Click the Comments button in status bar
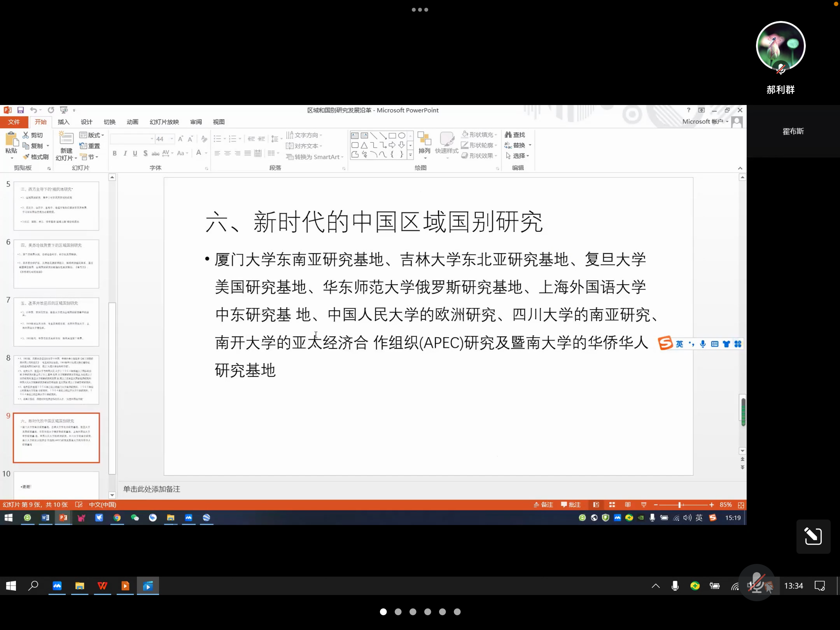The image size is (840, 630). [570, 505]
